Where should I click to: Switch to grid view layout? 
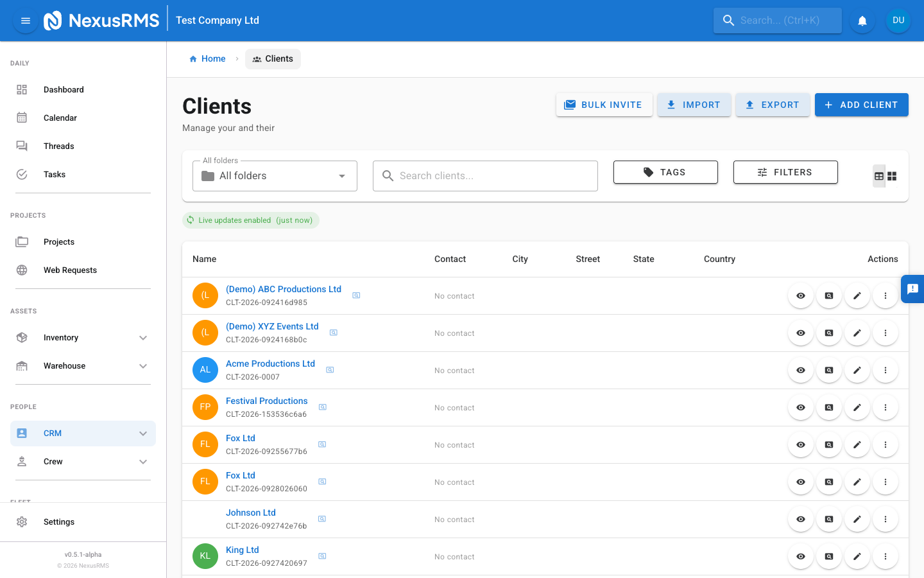(x=892, y=175)
